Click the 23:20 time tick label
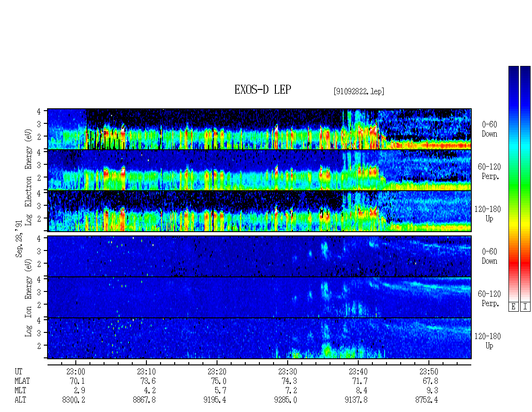The width and height of the screenshot is (532, 412). click(x=217, y=372)
